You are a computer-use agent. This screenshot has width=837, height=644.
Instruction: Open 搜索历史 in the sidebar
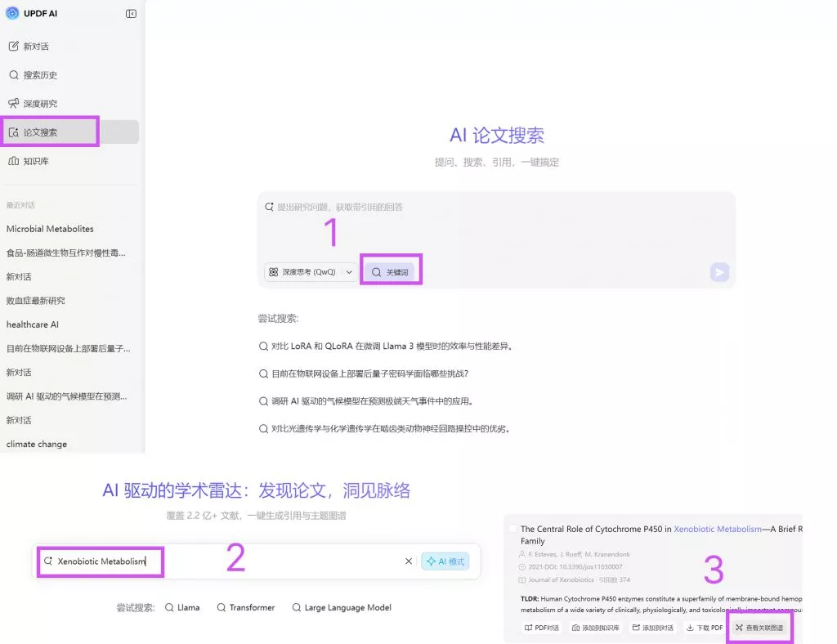(39, 74)
